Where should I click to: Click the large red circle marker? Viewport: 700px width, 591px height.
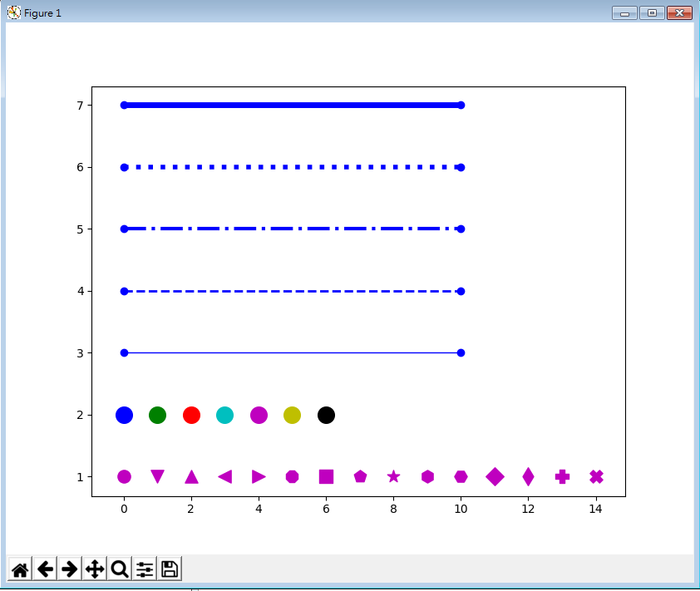click(191, 415)
